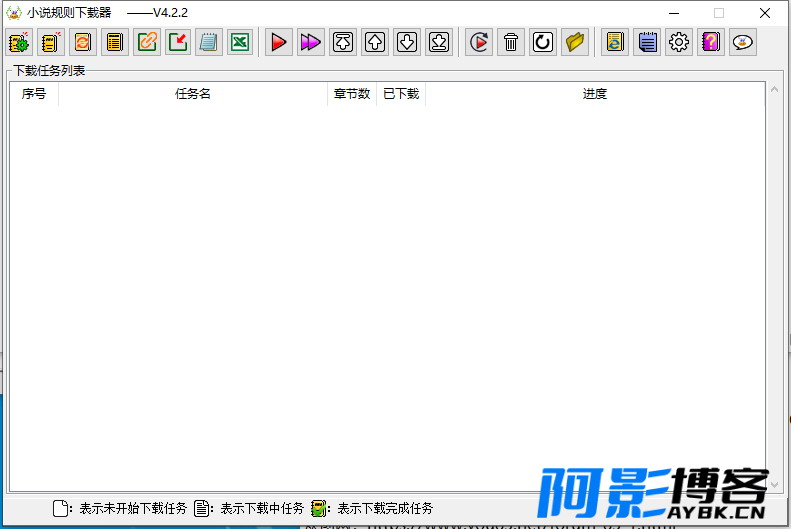Click the blue notepad log icon
The width and height of the screenshot is (791, 529).
[x=647, y=42]
